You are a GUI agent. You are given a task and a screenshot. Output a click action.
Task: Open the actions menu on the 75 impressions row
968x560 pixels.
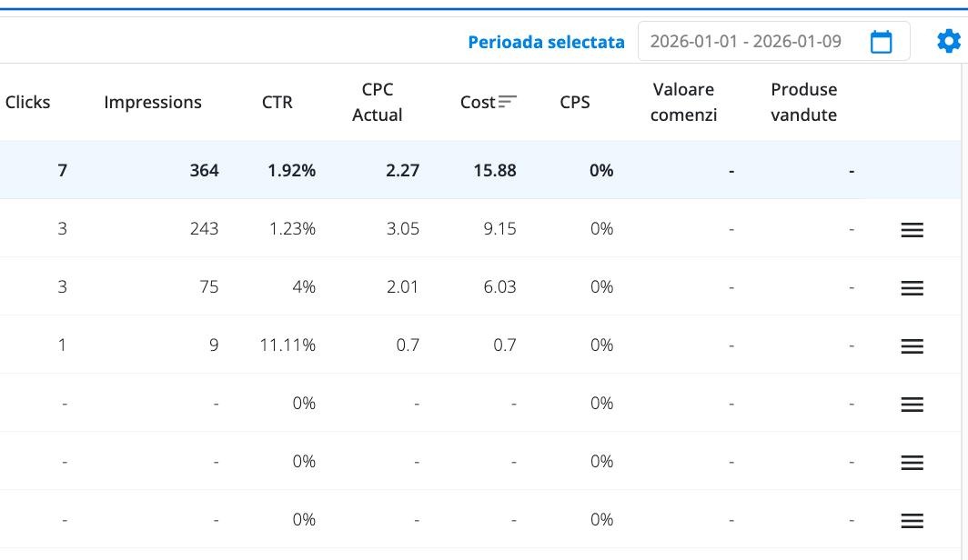coord(911,286)
